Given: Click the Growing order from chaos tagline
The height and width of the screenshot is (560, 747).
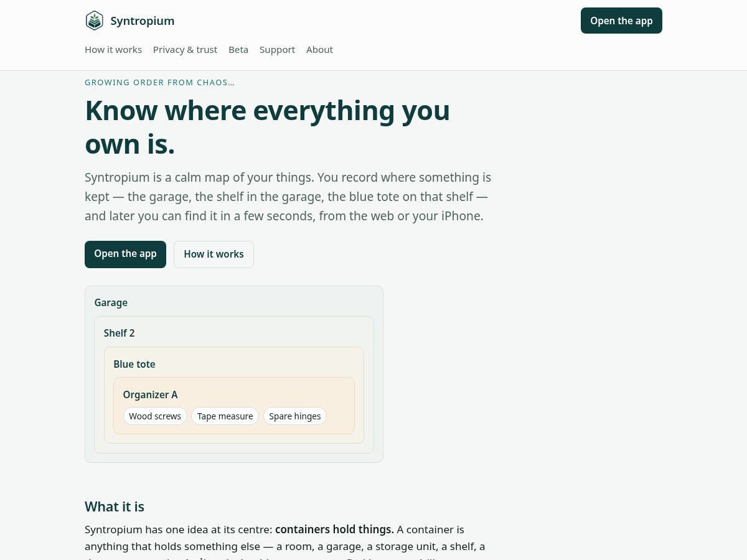Looking at the screenshot, I should point(159,83).
